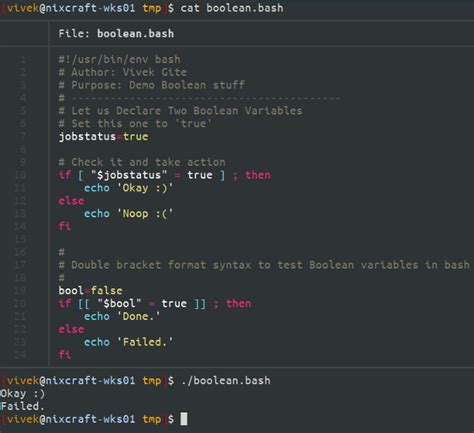Image resolution: width=474 pixels, height=433 pixels.
Task: Click the 'then' keyword on line 10
Action: (x=258, y=175)
